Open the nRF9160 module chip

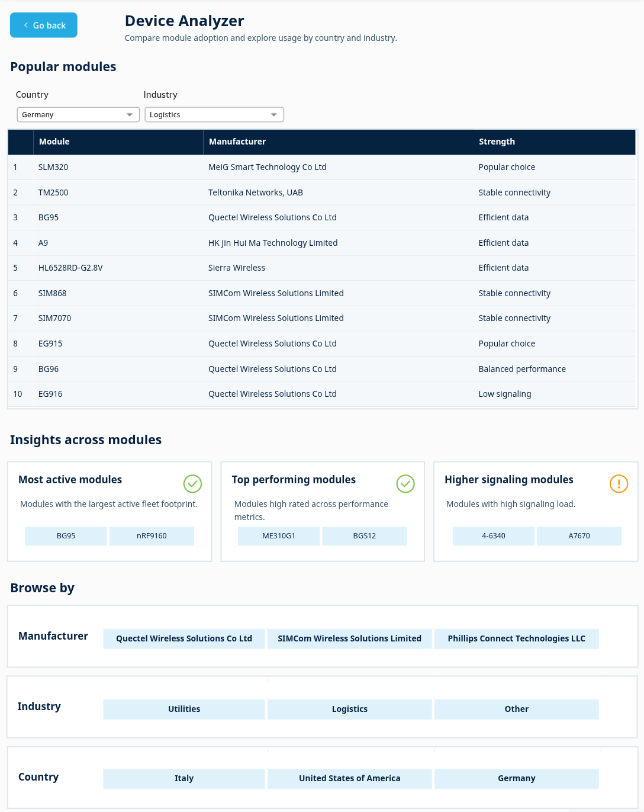point(152,536)
